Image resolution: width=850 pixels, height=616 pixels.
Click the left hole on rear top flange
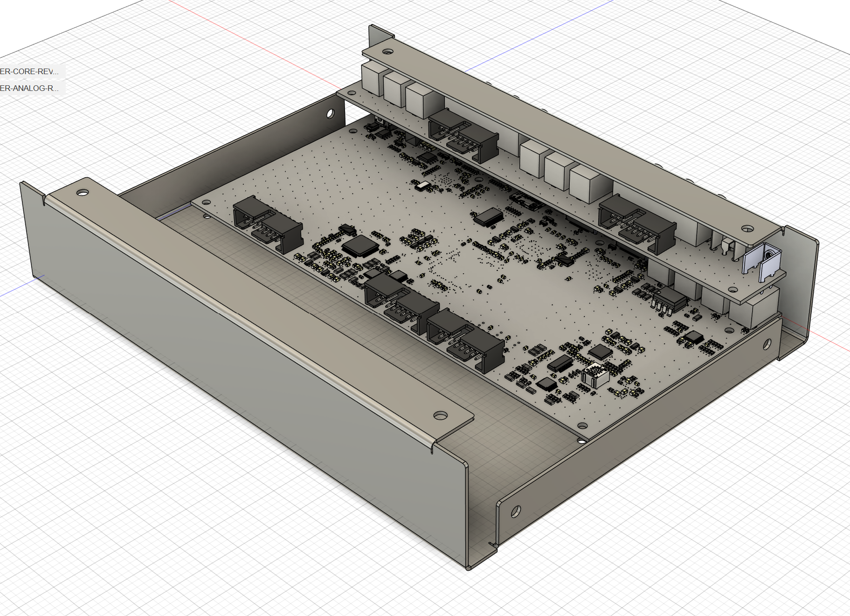tap(387, 51)
